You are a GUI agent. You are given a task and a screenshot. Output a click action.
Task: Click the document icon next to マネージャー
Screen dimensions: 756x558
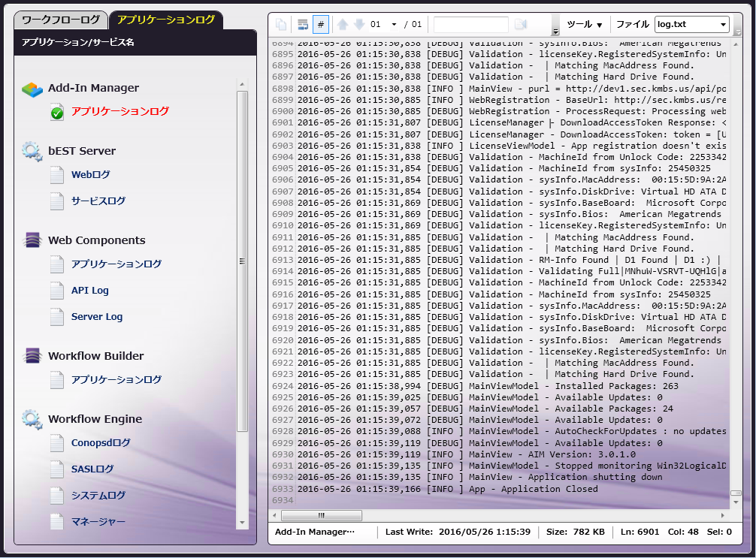click(57, 522)
